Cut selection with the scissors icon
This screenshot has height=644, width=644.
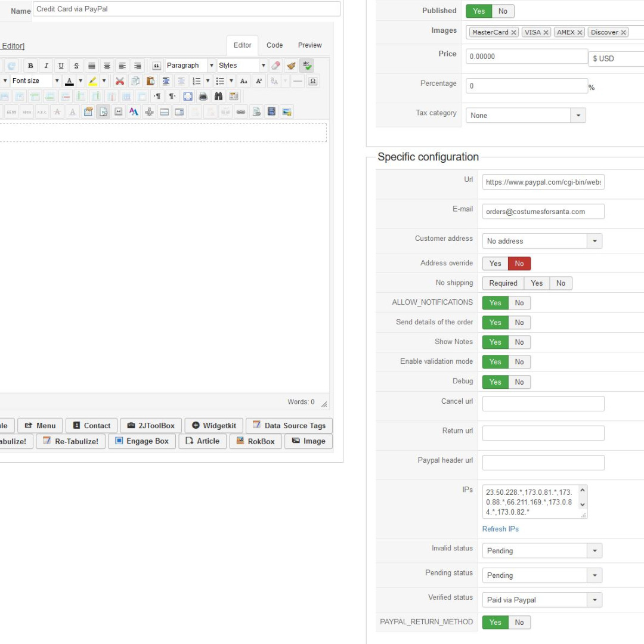point(120,81)
